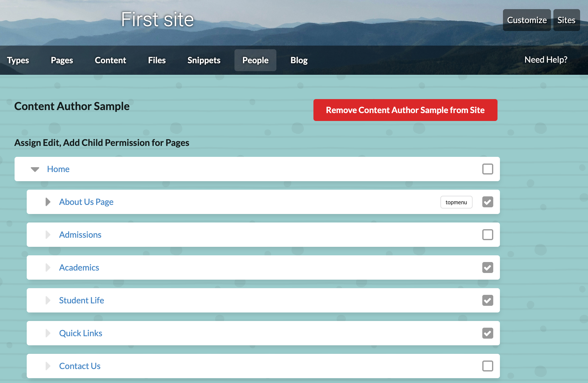Screen dimensions: 588x383
Task: Expand the About Us Page arrow
Action: coord(48,202)
